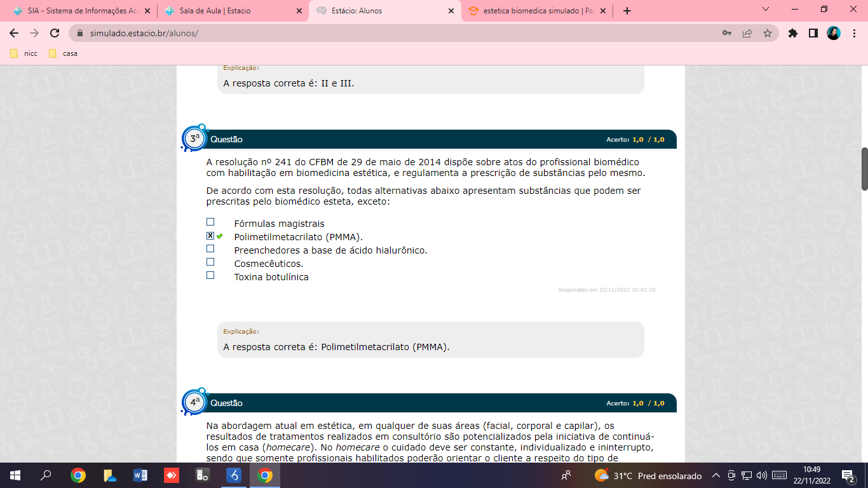Open Word from the taskbar
This screenshot has height=488, width=868.
tap(140, 475)
